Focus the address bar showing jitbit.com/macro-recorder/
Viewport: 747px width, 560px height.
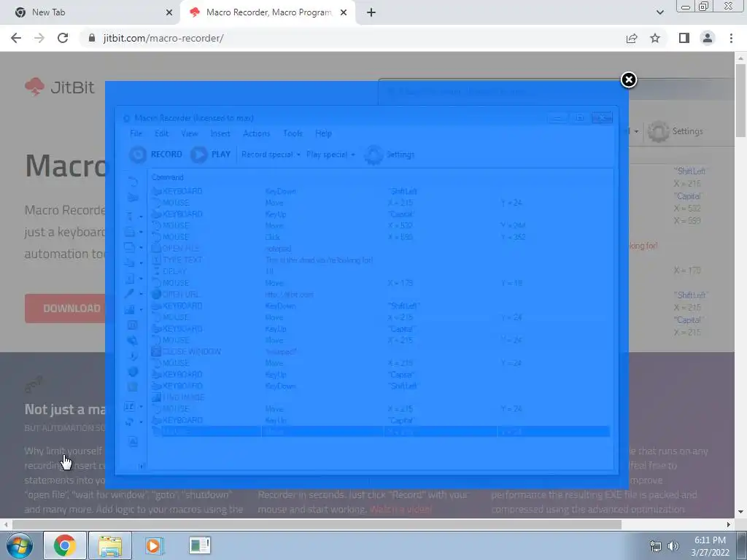[352, 38]
